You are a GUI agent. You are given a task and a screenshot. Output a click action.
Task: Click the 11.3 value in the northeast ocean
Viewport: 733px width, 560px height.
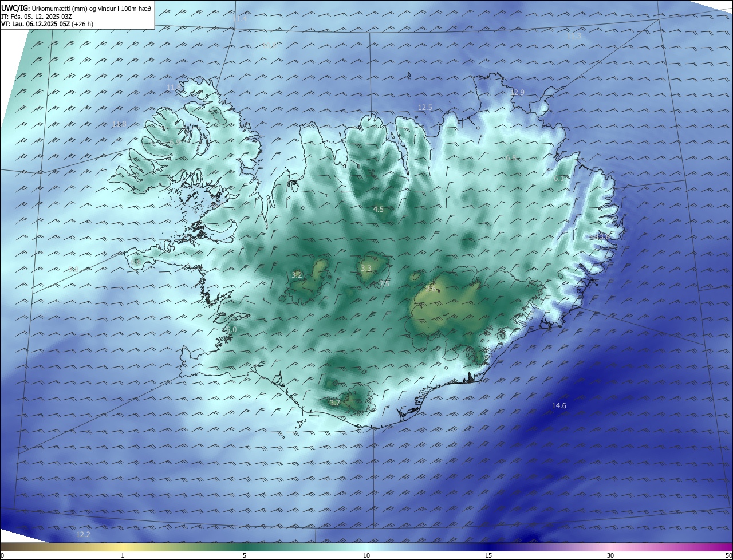pyautogui.click(x=574, y=36)
